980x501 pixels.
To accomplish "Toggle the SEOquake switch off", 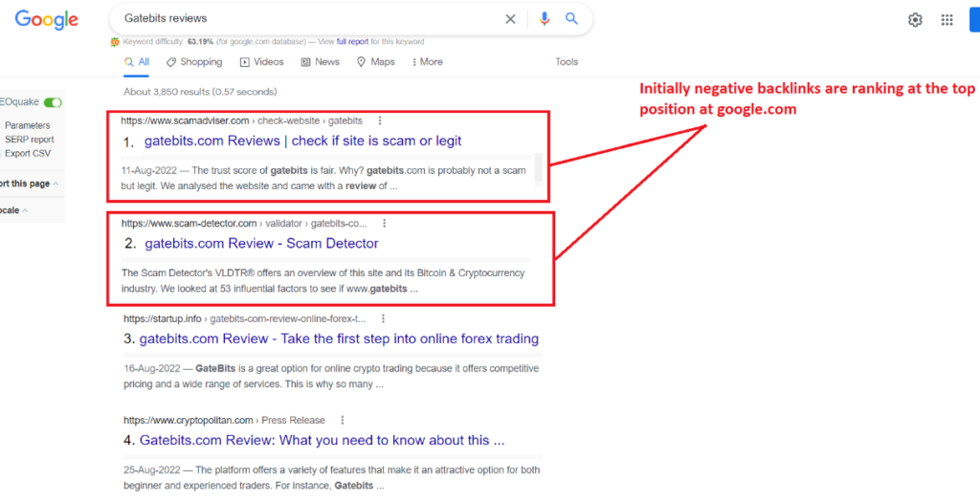I will click(x=54, y=101).
